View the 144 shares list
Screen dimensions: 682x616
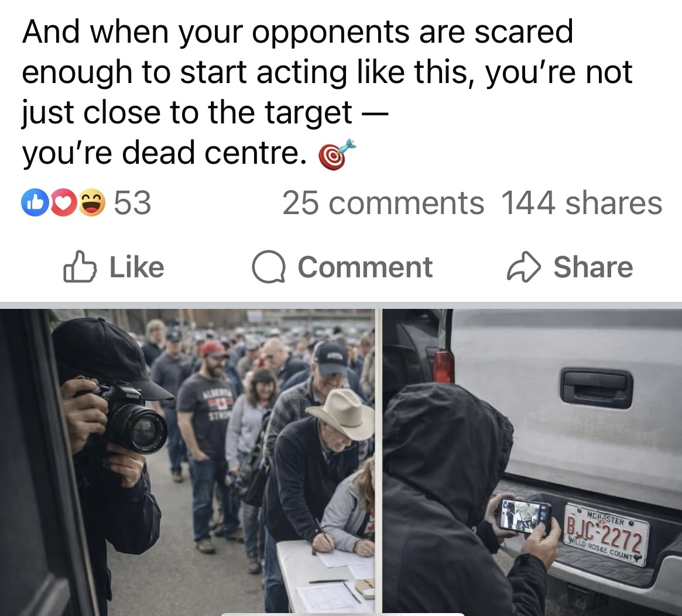tap(581, 203)
